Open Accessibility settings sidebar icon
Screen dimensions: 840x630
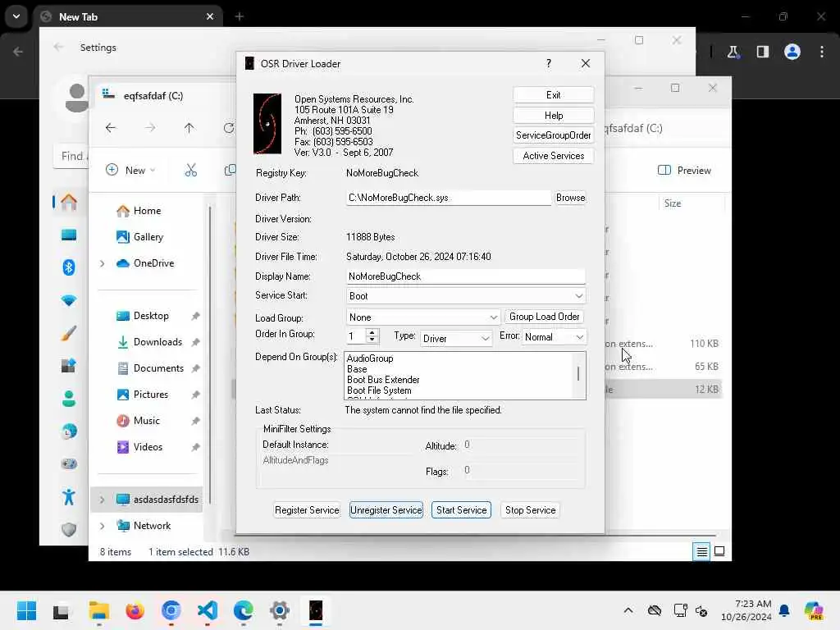click(x=69, y=497)
